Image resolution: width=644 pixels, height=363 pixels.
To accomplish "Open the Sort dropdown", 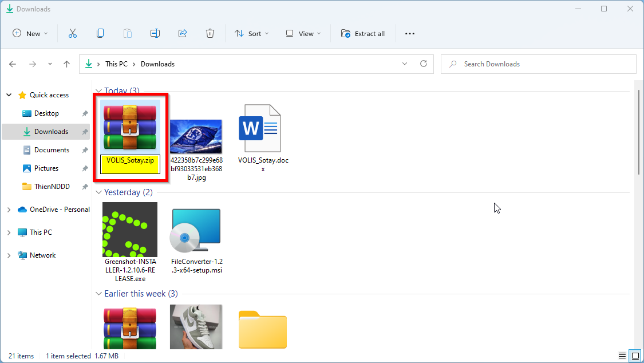I will click(252, 34).
